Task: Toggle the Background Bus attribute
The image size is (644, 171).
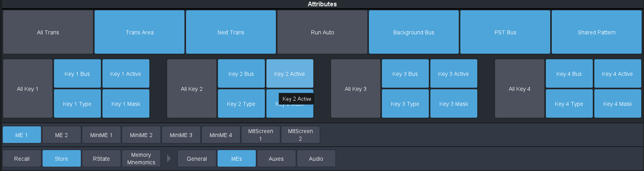Action: [413, 32]
